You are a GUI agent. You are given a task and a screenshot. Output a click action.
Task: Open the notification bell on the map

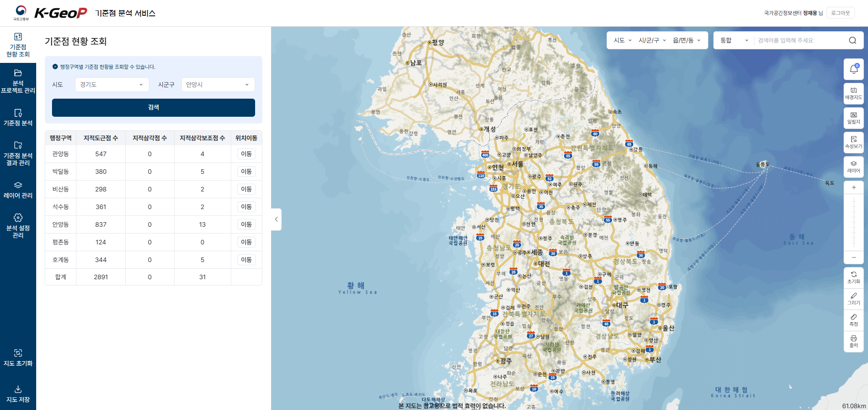pyautogui.click(x=854, y=69)
